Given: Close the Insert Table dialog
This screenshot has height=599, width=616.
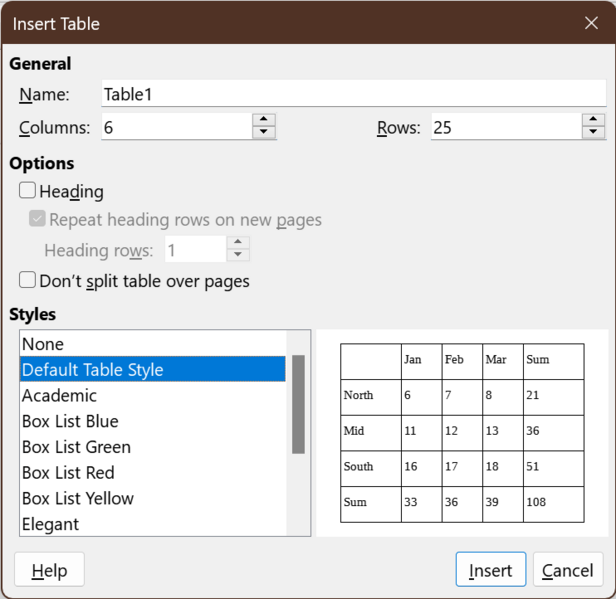Looking at the screenshot, I should 591,23.
